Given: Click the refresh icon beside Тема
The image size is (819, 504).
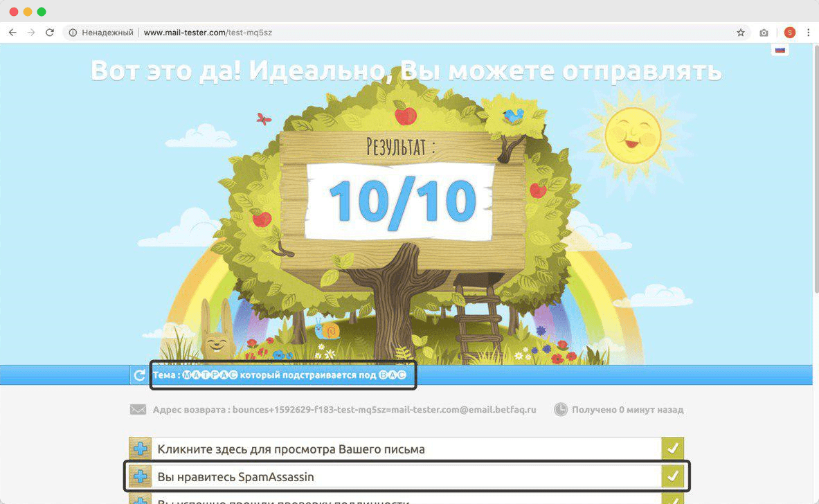Looking at the screenshot, I should pos(139,375).
